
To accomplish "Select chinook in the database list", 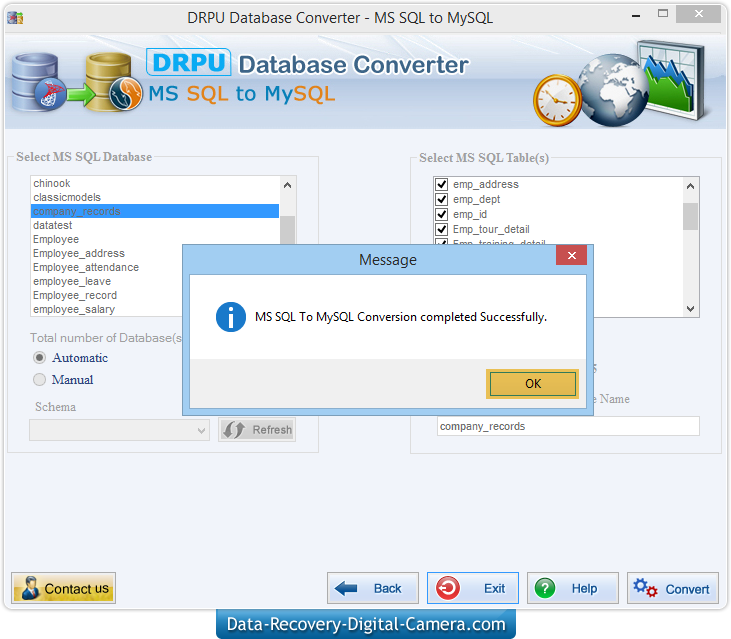I will [x=155, y=183].
